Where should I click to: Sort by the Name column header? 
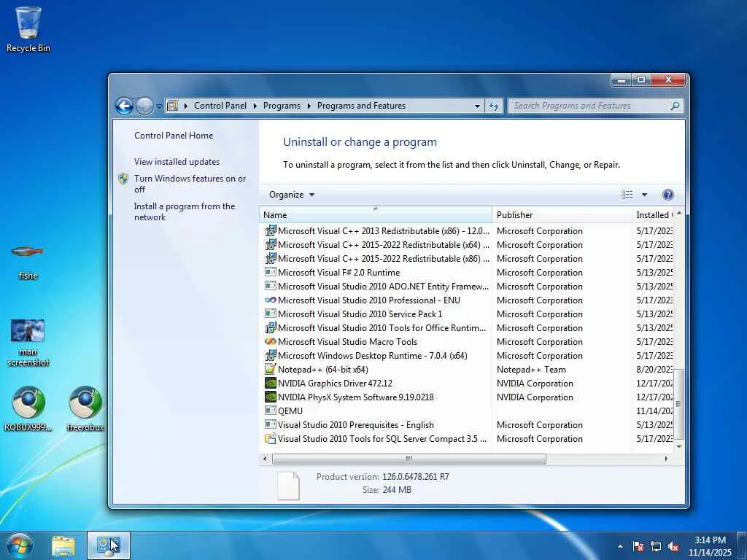pos(376,215)
